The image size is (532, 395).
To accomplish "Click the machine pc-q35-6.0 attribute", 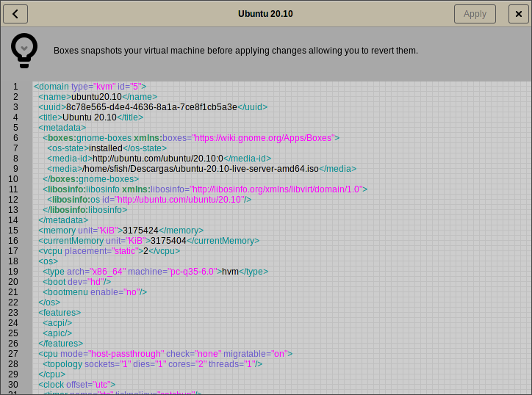I will (x=172, y=272).
